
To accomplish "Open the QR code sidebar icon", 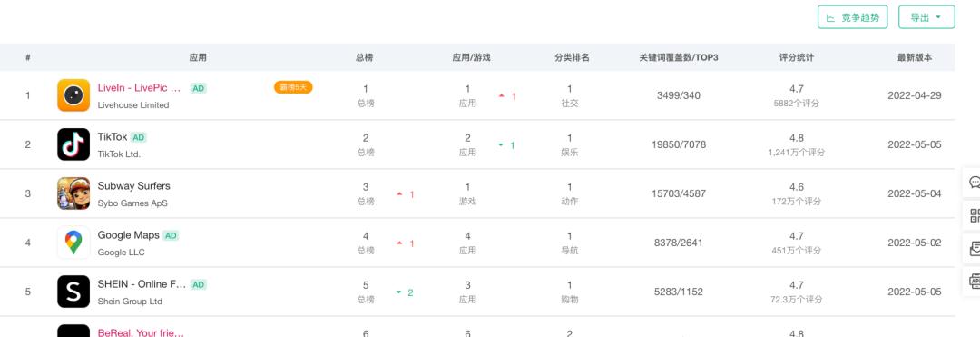I will click(x=974, y=216).
